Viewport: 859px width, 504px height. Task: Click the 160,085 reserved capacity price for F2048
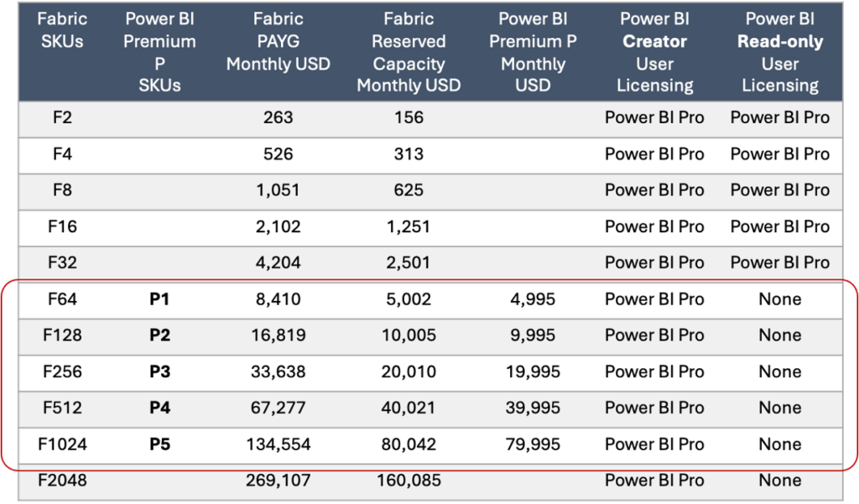(409, 480)
